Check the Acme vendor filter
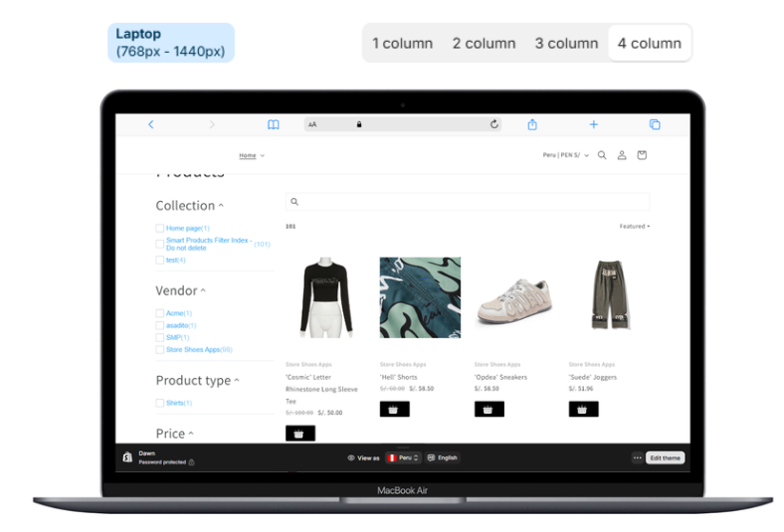 coord(159,313)
